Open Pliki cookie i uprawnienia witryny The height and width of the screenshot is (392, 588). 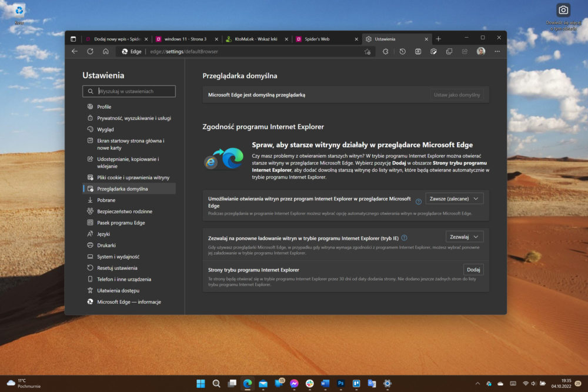pyautogui.click(x=129, y=177)
